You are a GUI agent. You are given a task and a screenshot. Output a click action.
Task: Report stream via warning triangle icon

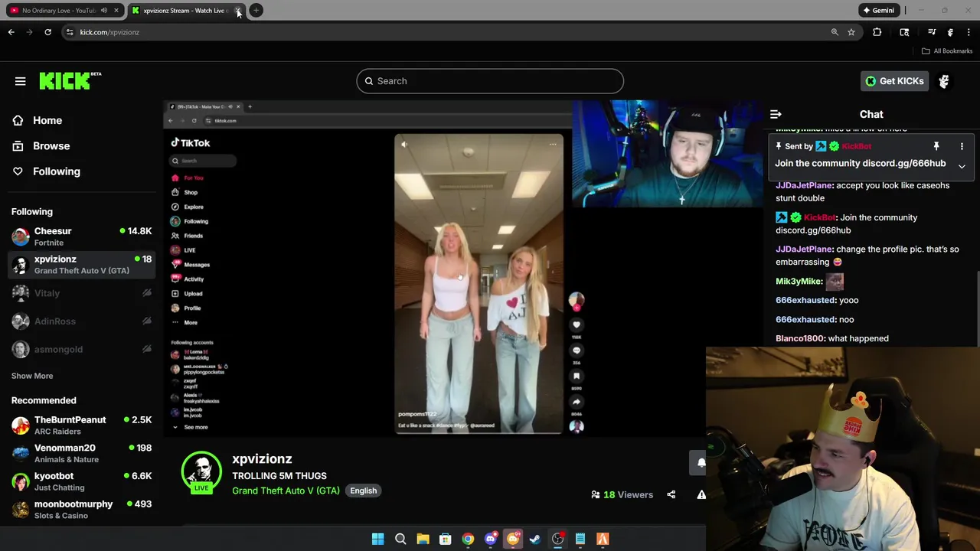click(x=701, y=494)
